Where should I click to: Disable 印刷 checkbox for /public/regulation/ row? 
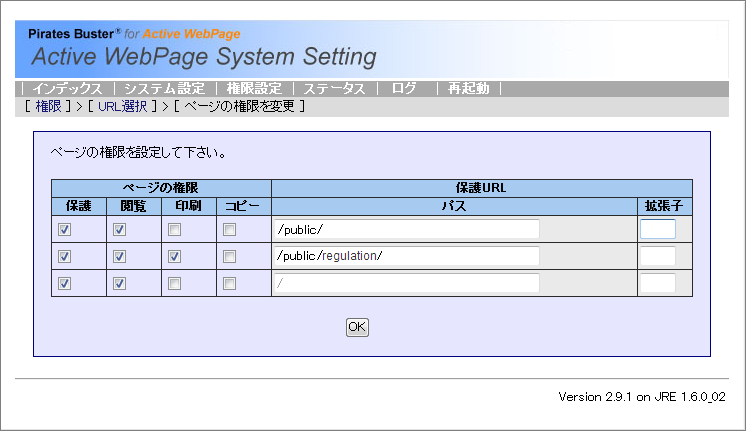click(x=175, y=256)
